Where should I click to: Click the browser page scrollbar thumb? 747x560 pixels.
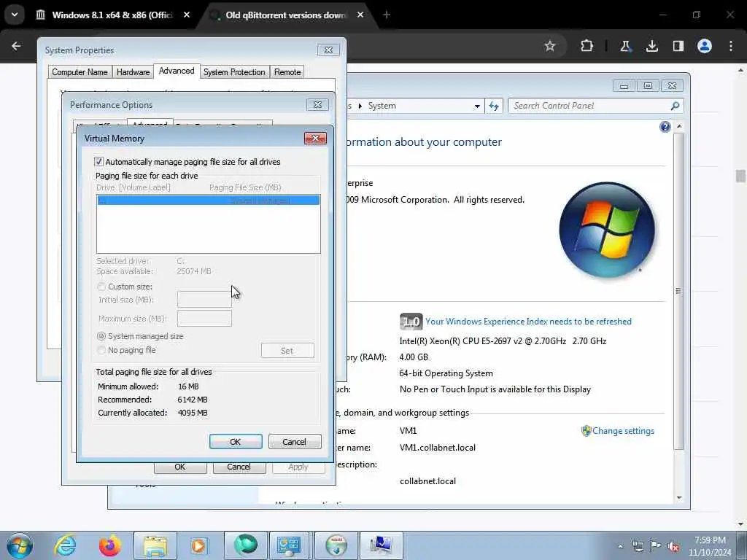point(740,176)
